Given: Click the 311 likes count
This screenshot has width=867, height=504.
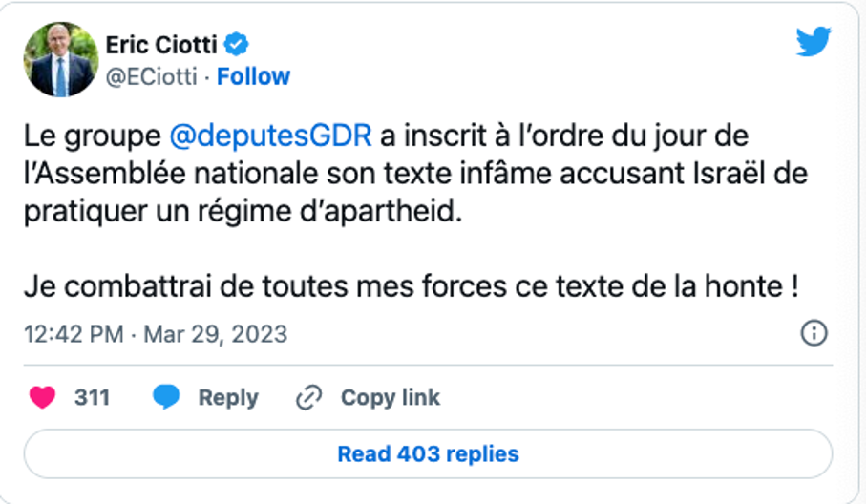Looking at the screenshot, I should coord(93,397).
